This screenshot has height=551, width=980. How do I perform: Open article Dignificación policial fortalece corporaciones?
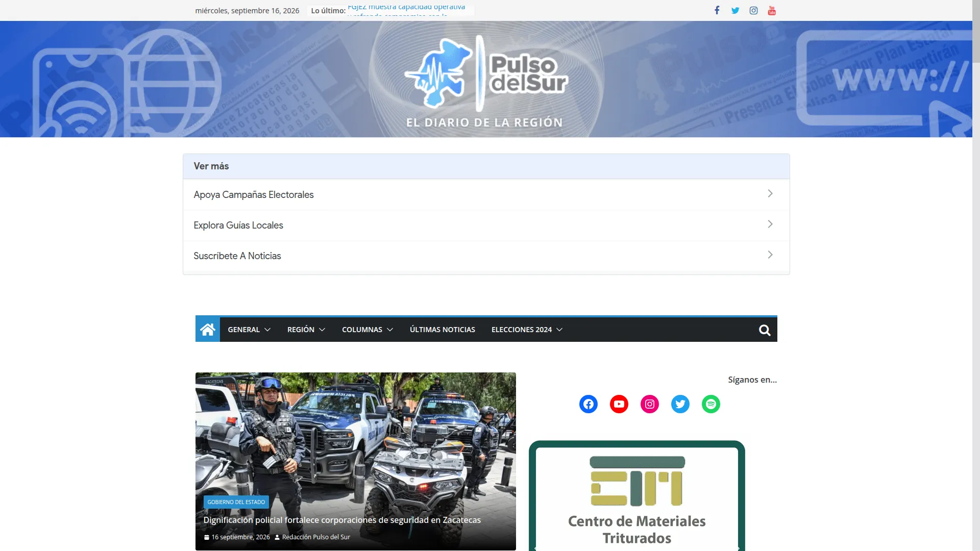(342, 520)
